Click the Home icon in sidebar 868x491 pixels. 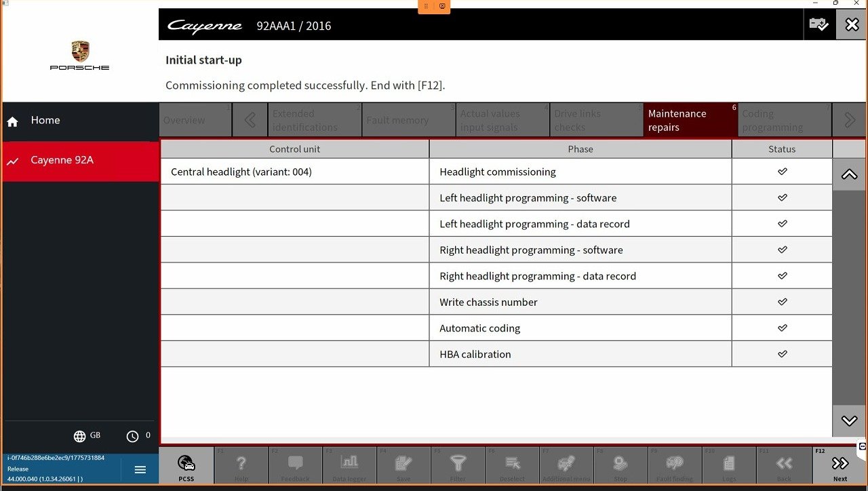click(x=13, y=121)
